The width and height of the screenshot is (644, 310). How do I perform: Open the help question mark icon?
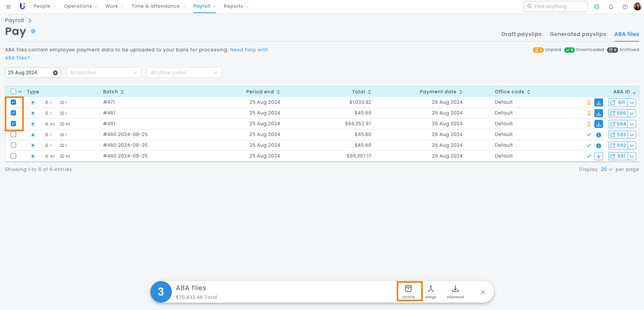click(625, 7)
